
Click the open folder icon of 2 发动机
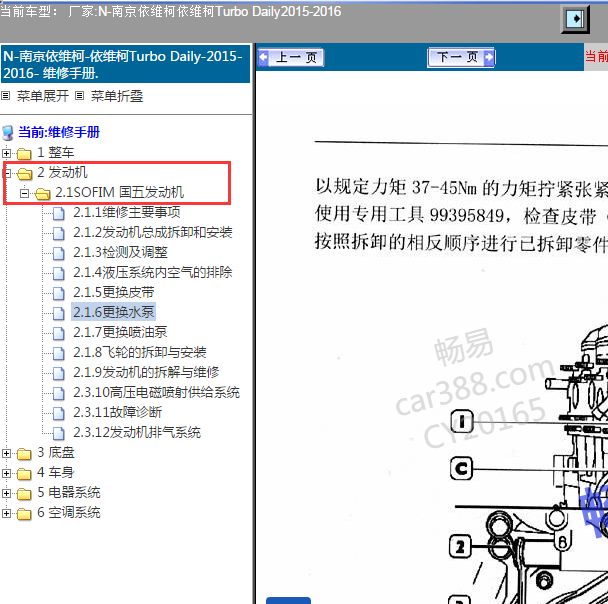pyautogui.click(x=24, y=174)
